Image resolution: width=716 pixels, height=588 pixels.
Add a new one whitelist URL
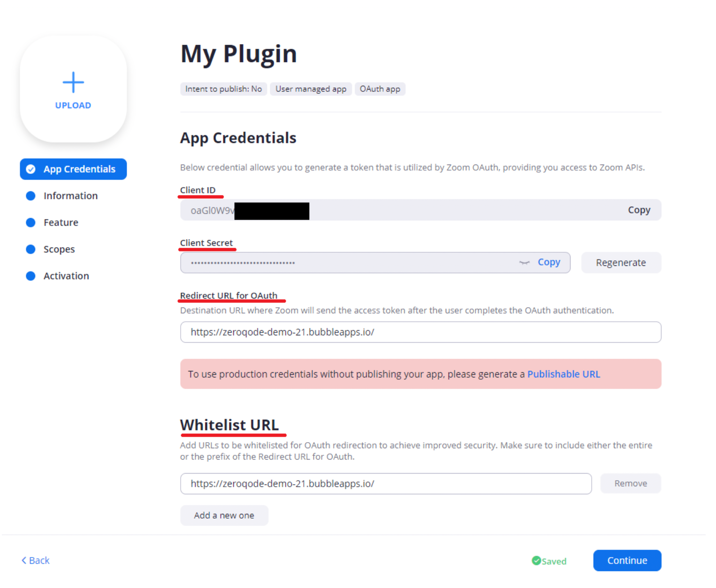224,515
